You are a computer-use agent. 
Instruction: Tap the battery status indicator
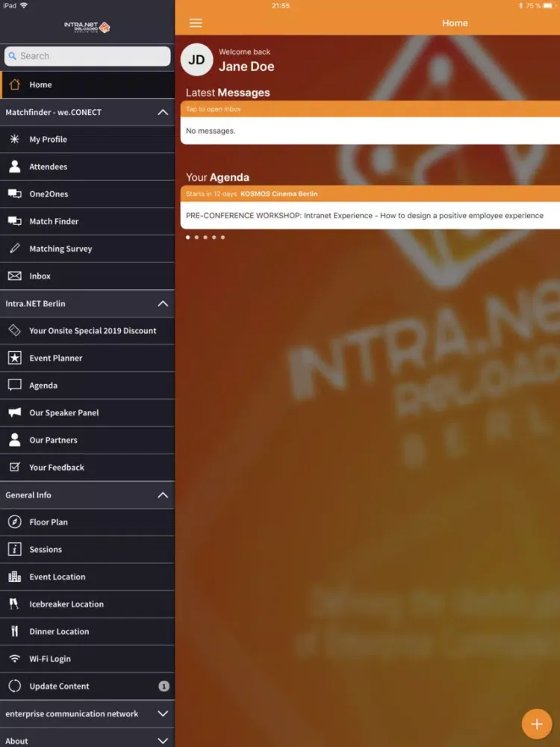pyautogui.click(x=550, y=6)
